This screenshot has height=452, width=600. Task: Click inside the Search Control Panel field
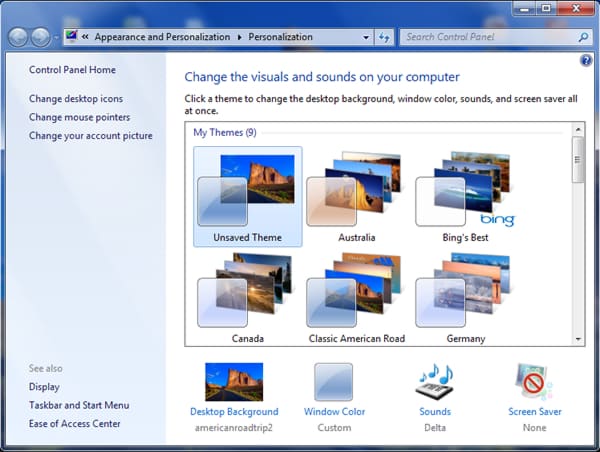coord(485,37)
